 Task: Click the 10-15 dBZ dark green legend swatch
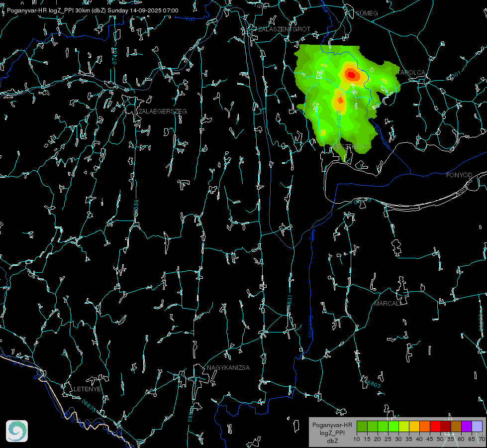click(x=362, y=426)
